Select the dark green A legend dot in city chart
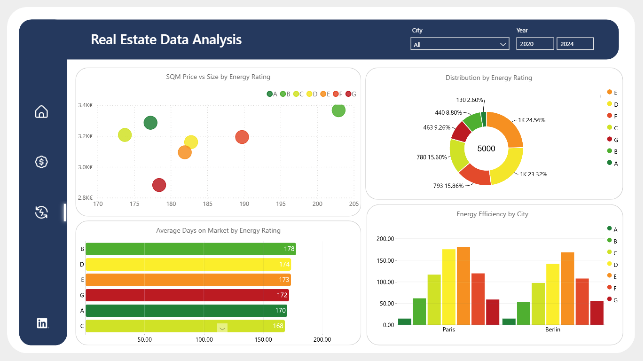Viewport: 644px width, 361px height. 610,229
